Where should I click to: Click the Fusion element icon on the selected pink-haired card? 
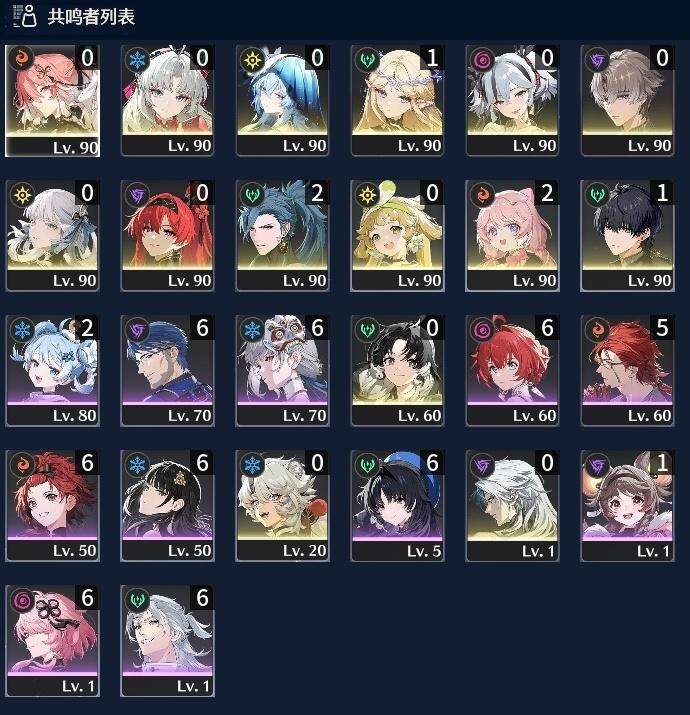coord(22,59)
